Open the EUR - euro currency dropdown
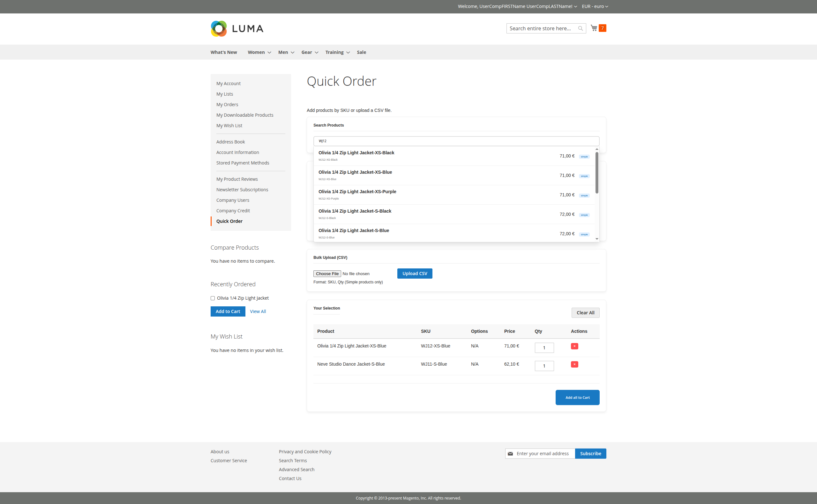The width and height of the screenshot is (817, 504). coord(595,6)
